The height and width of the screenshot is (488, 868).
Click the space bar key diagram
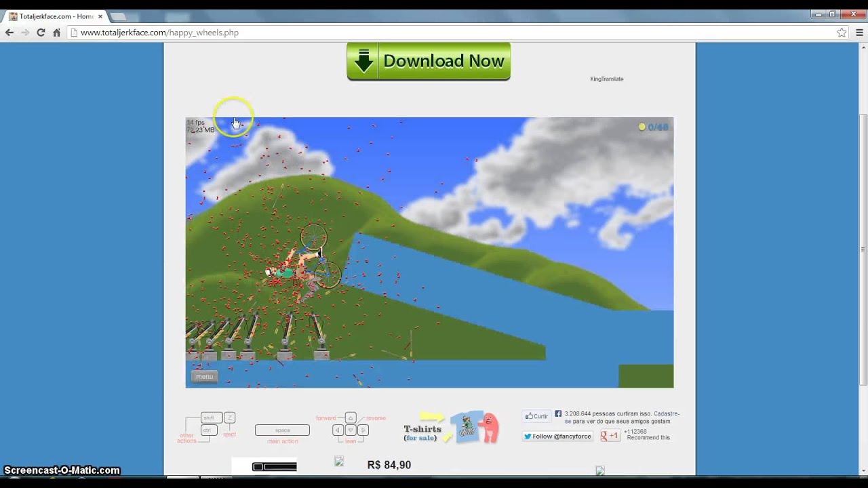[x=282, y=430]
